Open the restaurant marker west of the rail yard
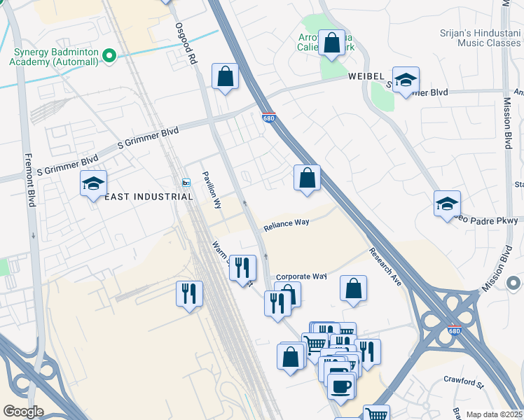This screenshot has height=420, width=524. tap(189, 295)
